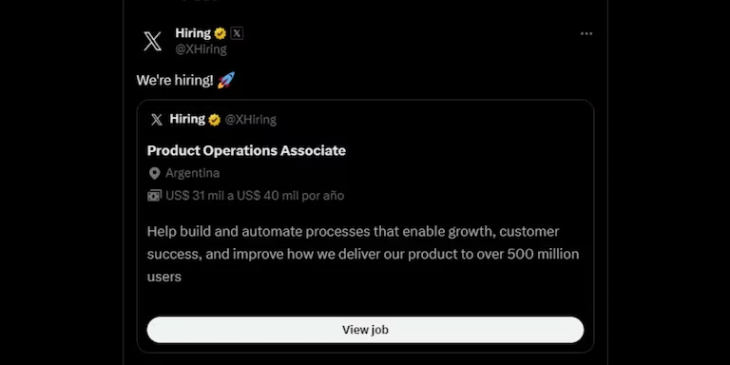Viewport: 730px width, 365px height.
Task: Click the rocket emoji in the post
Action: [x=226, y=80]
